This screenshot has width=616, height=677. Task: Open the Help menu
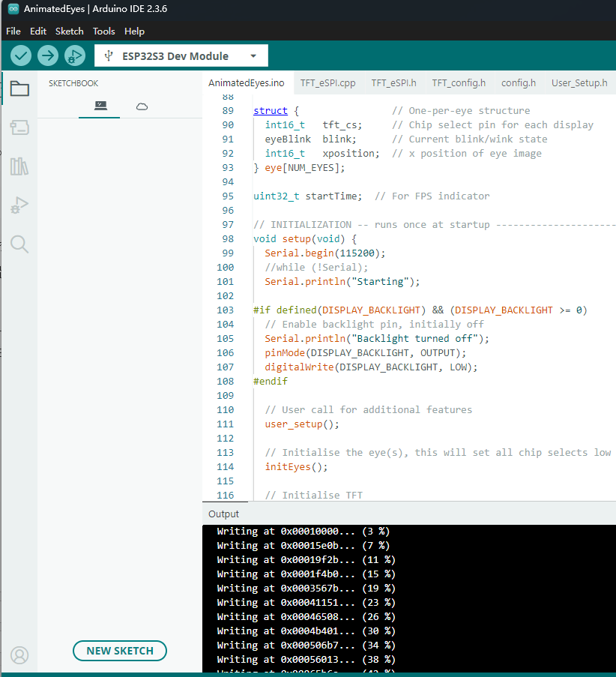click(x=134, y=31)
